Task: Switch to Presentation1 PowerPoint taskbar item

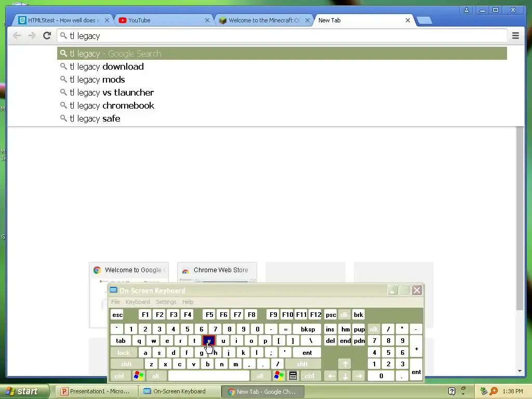Action: click(96, 391)
